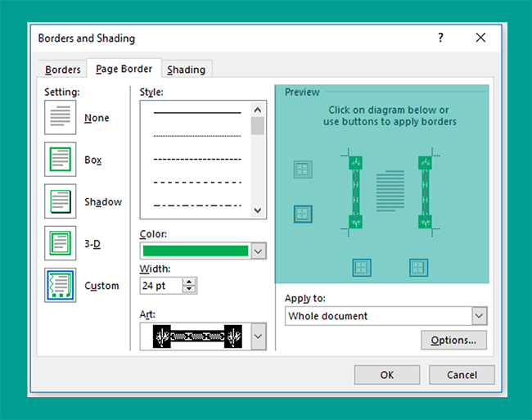Select the None border setting icon
This screenshot has width=532, height=420.
tap(60, 117)
